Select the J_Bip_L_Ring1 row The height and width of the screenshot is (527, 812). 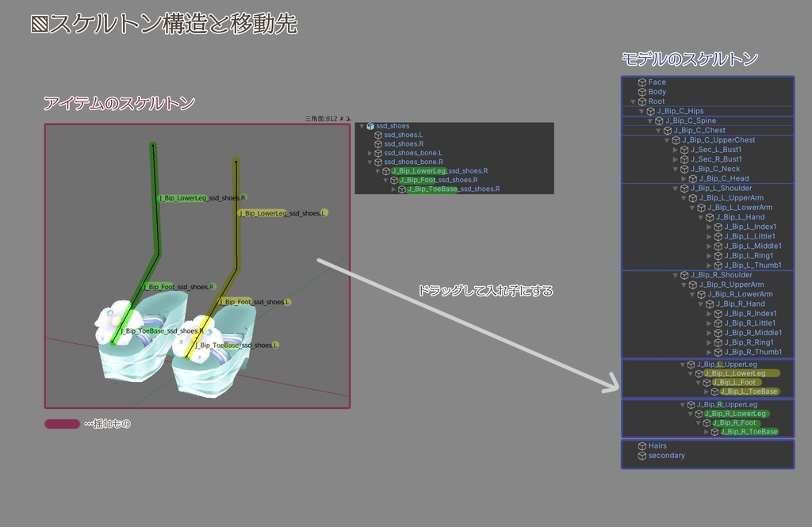(x=749, y=256)
